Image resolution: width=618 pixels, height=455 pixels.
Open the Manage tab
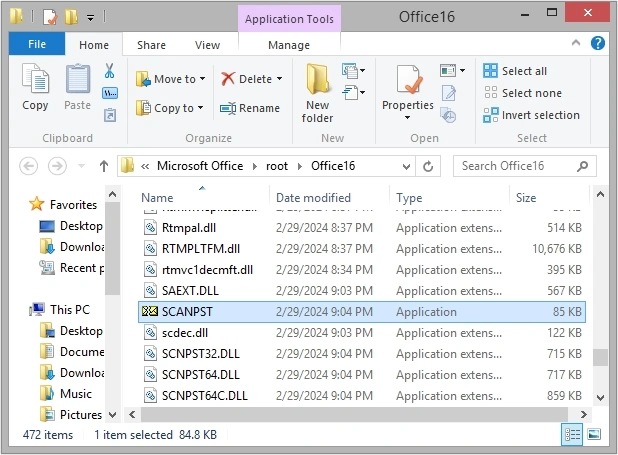(x=289, y=45)
